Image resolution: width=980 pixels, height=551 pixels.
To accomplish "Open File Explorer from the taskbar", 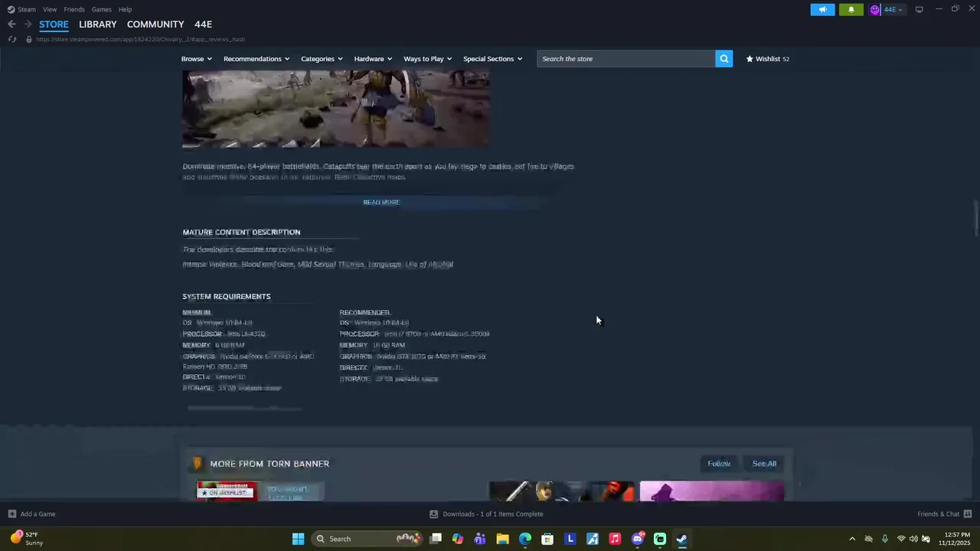I will 502,539.
